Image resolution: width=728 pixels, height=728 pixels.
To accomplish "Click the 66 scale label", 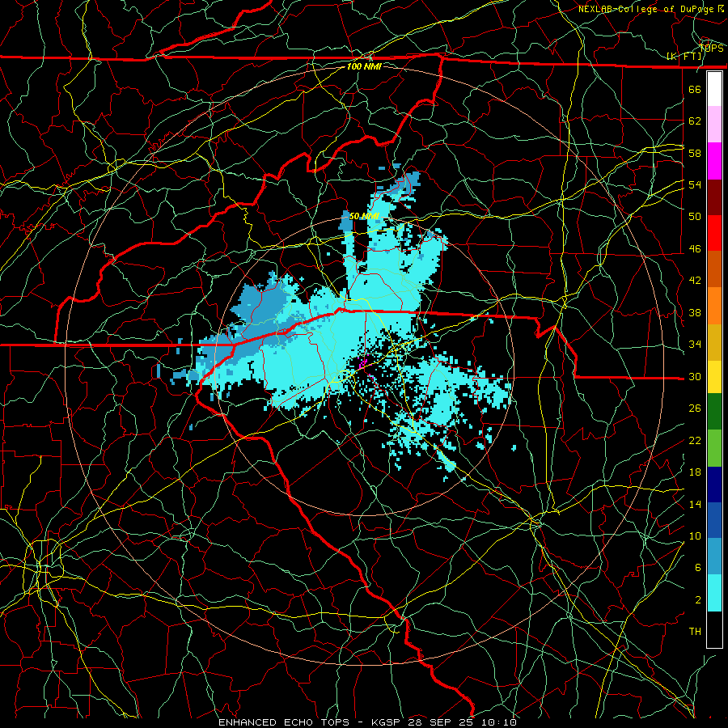I will pos(695,89).
